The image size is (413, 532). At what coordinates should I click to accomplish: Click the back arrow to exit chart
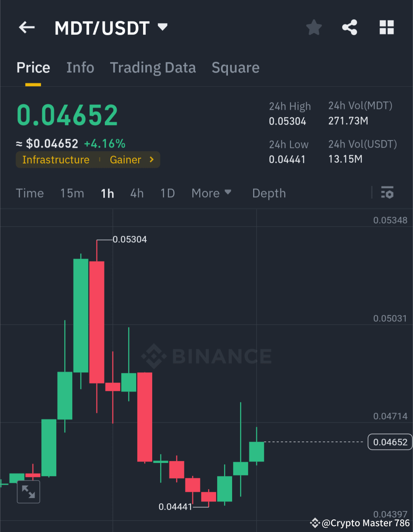26,27
